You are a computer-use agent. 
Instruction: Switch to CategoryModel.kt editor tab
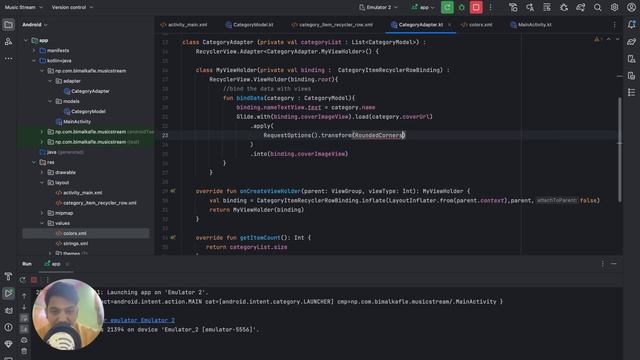coord(249,25)
